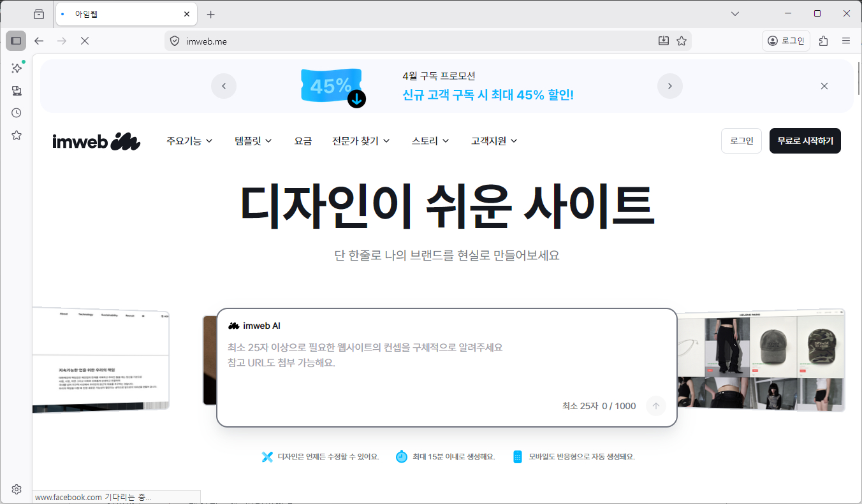Click the 로그인 button on the website
Image resolution: width=862 pixels, height=504 pixels.
[741, 141]
